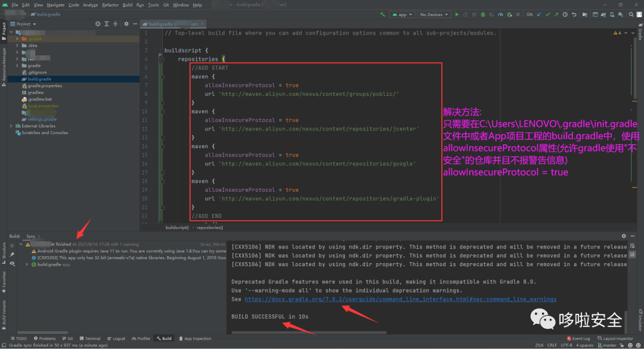
Task: Click the Build tree horizontal scrollbar
Action: (x=42, y=332)
